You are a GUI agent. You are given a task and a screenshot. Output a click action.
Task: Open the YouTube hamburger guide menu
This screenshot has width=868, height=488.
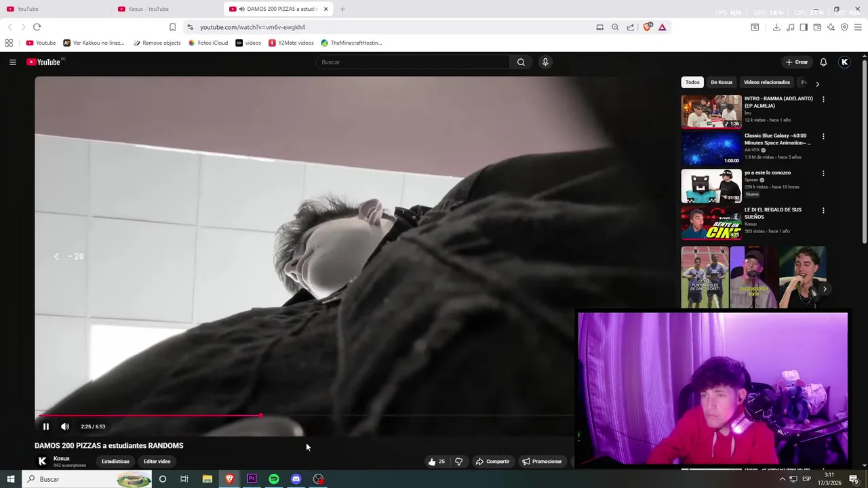pos(12,62)
